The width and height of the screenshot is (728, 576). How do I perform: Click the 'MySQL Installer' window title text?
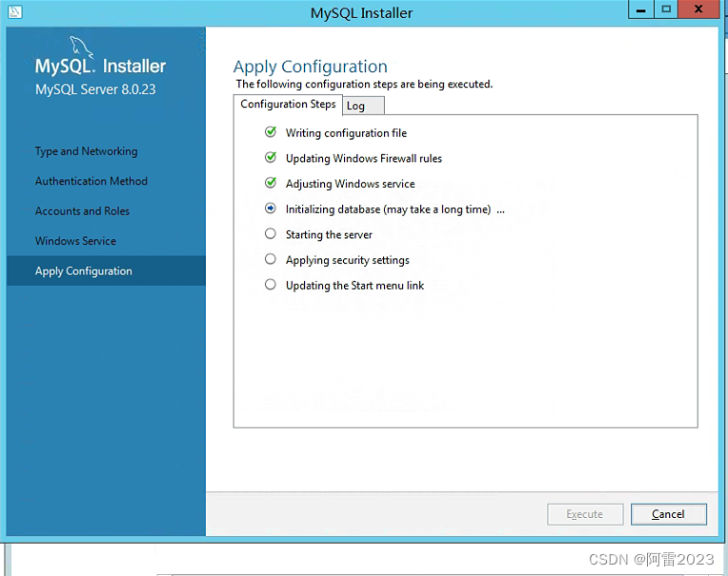click(362, 13)
